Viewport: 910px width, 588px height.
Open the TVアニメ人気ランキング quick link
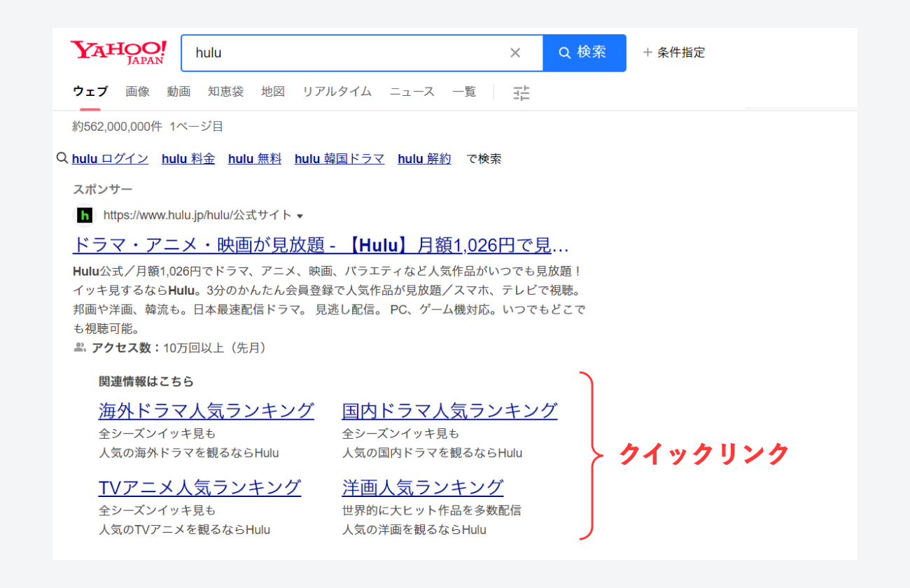coord(200,487)
